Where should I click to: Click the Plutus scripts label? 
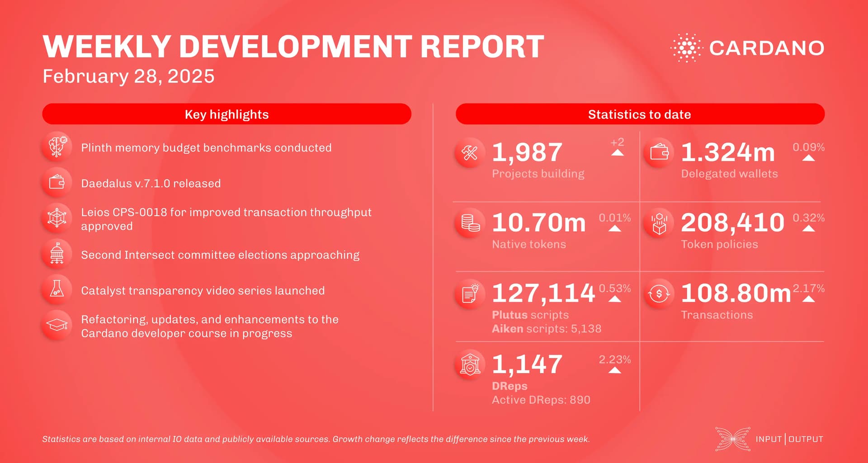click(x=530, y=315)
